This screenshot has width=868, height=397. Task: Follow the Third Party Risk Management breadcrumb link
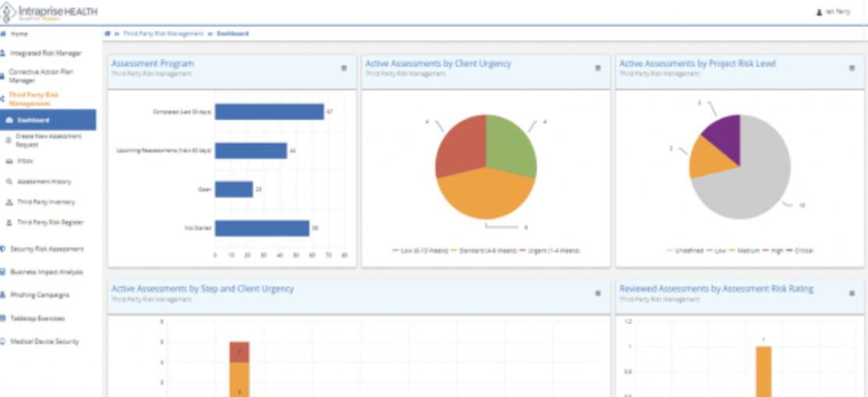click(x=164, y=33)
